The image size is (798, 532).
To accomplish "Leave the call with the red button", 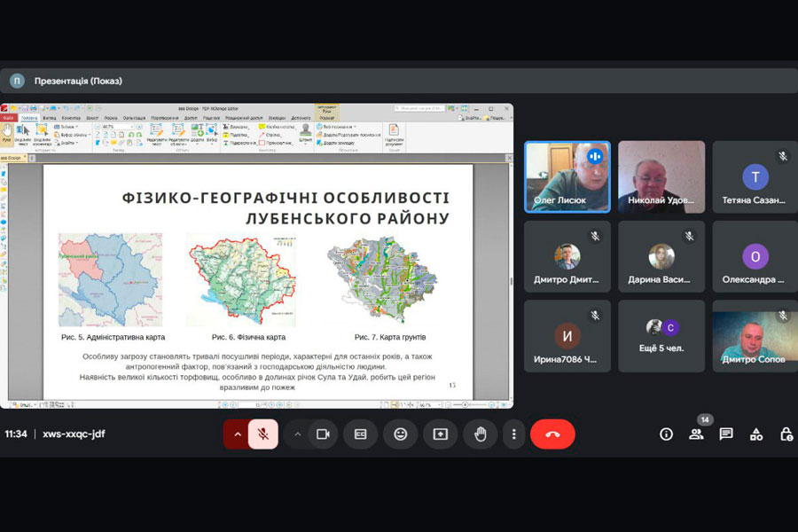I will point(552,434).
